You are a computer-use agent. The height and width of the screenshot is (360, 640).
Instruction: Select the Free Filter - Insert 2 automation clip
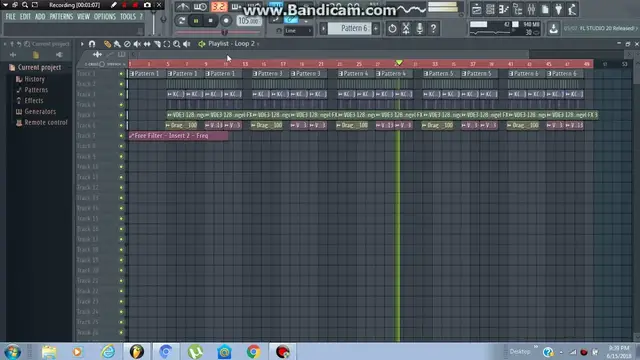click(178, 136)
